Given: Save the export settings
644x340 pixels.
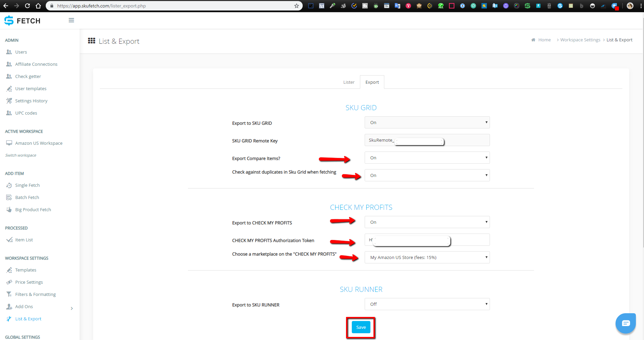Looking at the screenshot, I should click(361, 327).
